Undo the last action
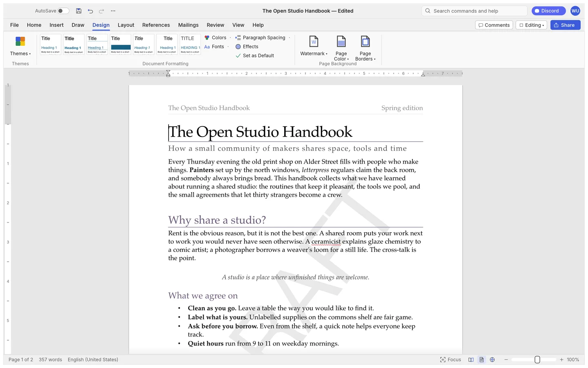The height and width of the screenshot is (368, 588). [x=90, y=11]
